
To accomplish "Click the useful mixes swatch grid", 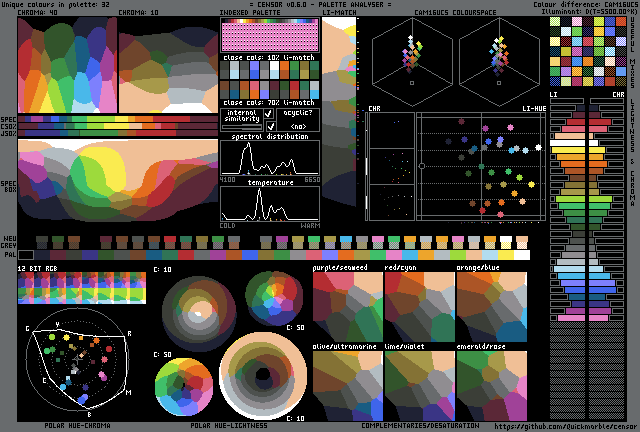I will coord(588,51).
